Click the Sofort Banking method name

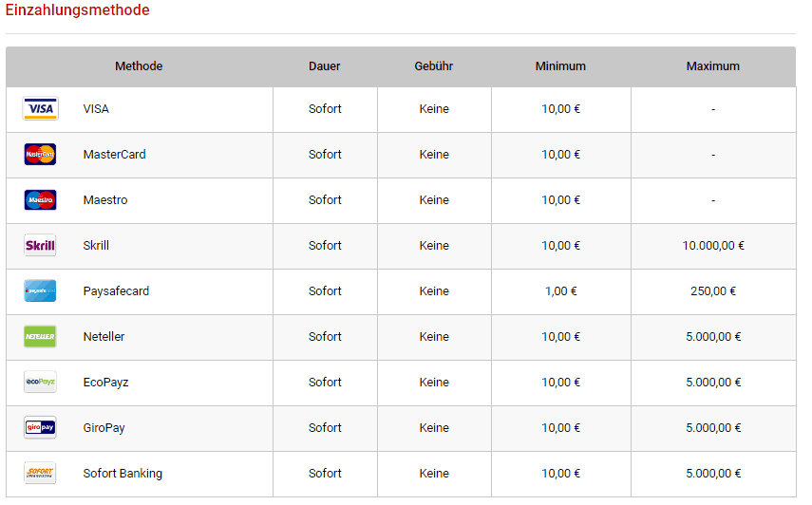coord(123,474)
